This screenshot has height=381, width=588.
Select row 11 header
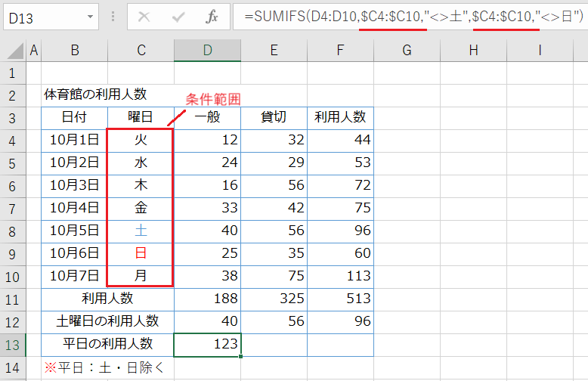[x=13, y=299]
